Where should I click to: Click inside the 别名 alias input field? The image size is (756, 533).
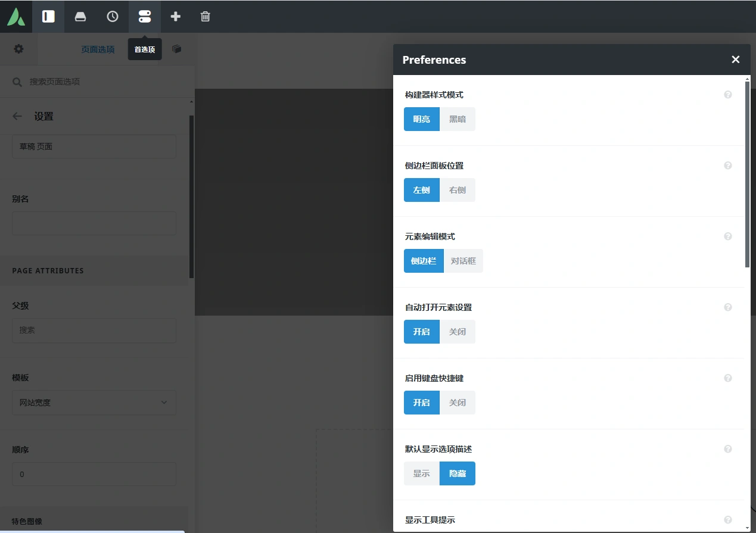click(94, 223)
